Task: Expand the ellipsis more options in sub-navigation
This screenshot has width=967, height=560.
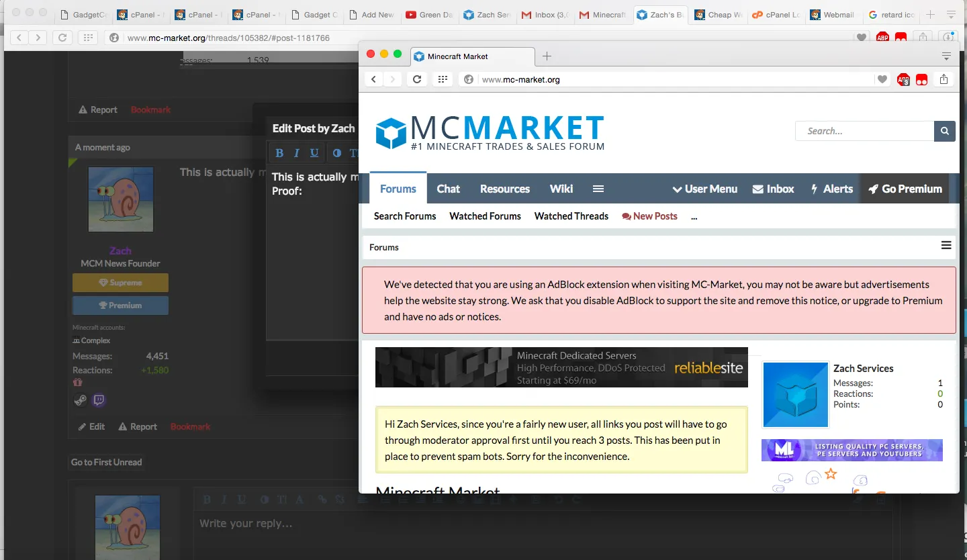Action: coord(694,216)
